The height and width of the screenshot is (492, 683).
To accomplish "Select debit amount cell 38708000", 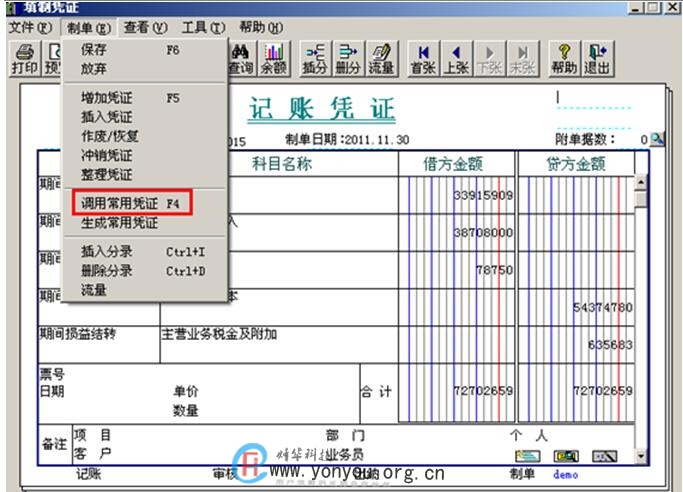I will coord(456,233).
